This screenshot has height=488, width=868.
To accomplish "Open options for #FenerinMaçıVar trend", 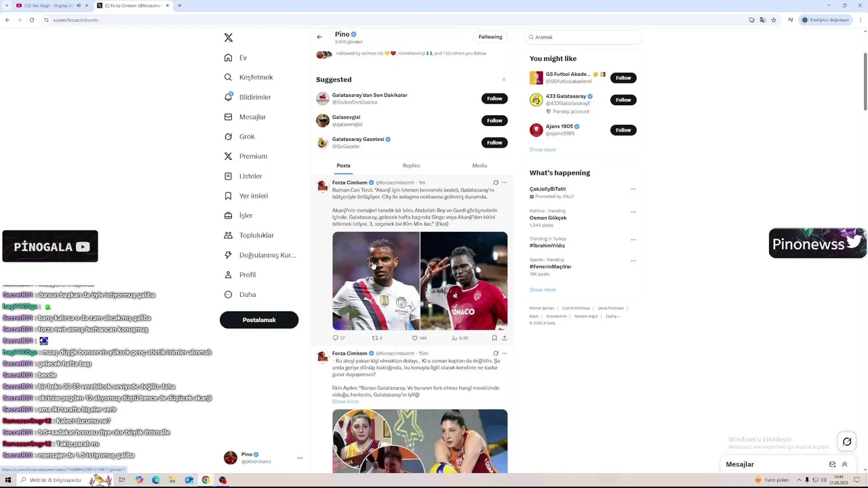I will click(x=633, y=260).
